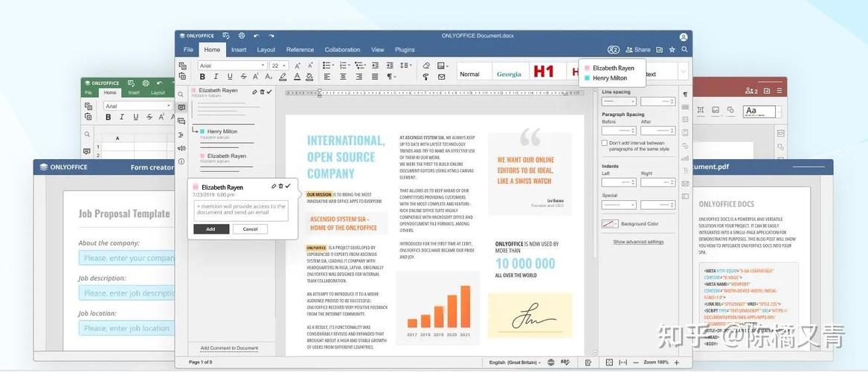
Task: Apply strikethrough in the document editor toolbar
Action: [243, 77]
